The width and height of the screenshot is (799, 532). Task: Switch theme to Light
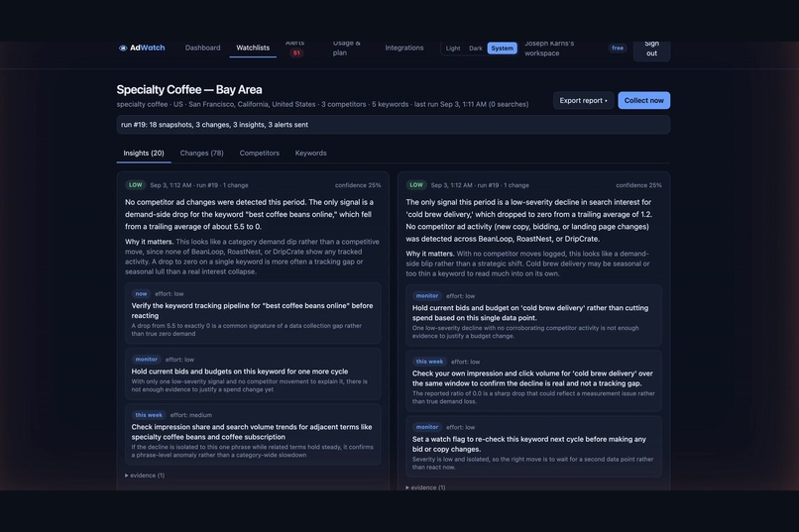point(453,49)
